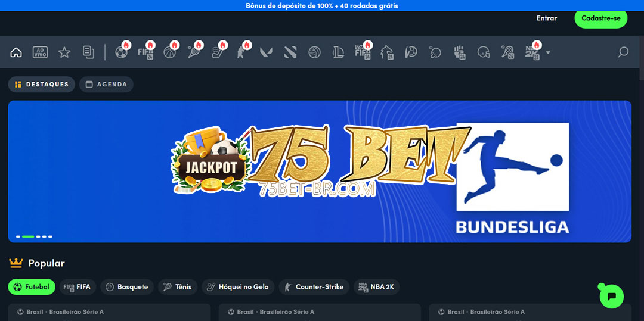Select the Valorant logo icon
Screen dimensions: 644x321
[x=266, y=52]
